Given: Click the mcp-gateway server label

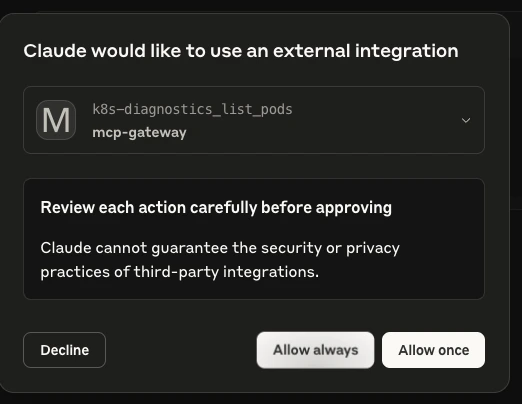Looking at the screenshot, I should pyautogui.click(x=139, y=132).
